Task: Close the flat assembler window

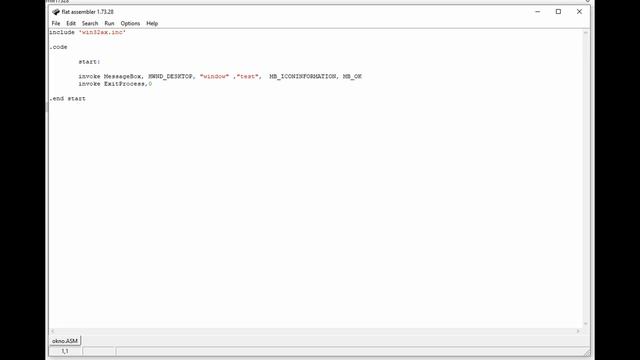Action: 579,12
